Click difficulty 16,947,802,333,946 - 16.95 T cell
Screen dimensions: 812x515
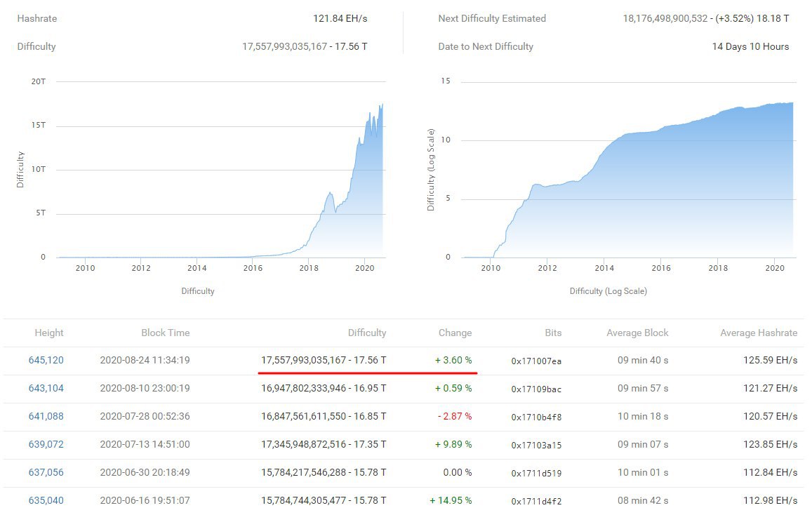tap(324, 388)
